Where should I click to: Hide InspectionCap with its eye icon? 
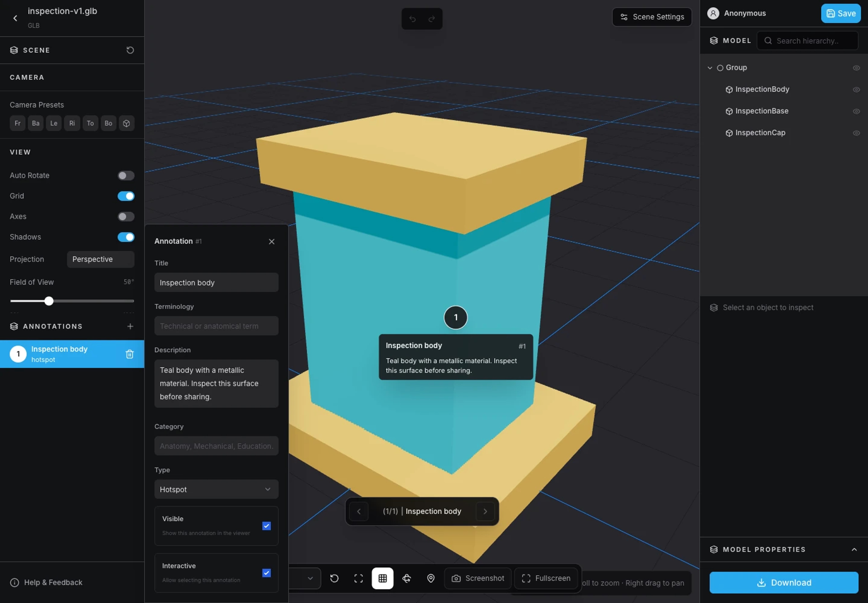click(856, 133)
